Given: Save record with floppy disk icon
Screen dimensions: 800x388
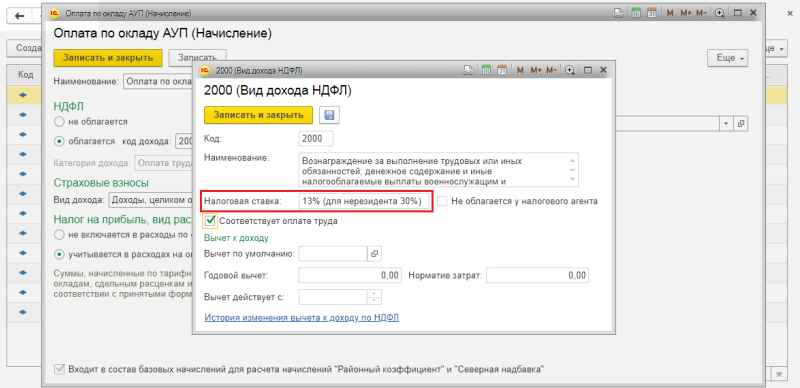Looking at the screenshot, I should point(329,115).
